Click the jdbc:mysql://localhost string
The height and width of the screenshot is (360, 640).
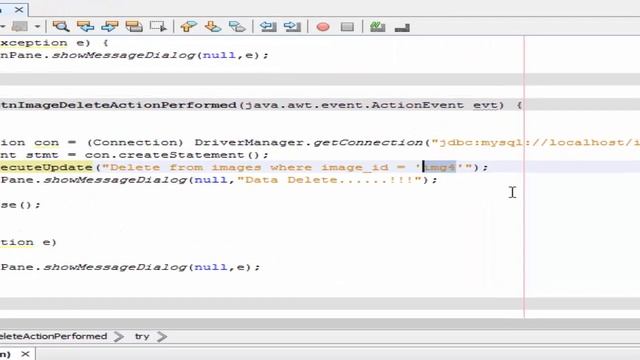pos(536,142)
